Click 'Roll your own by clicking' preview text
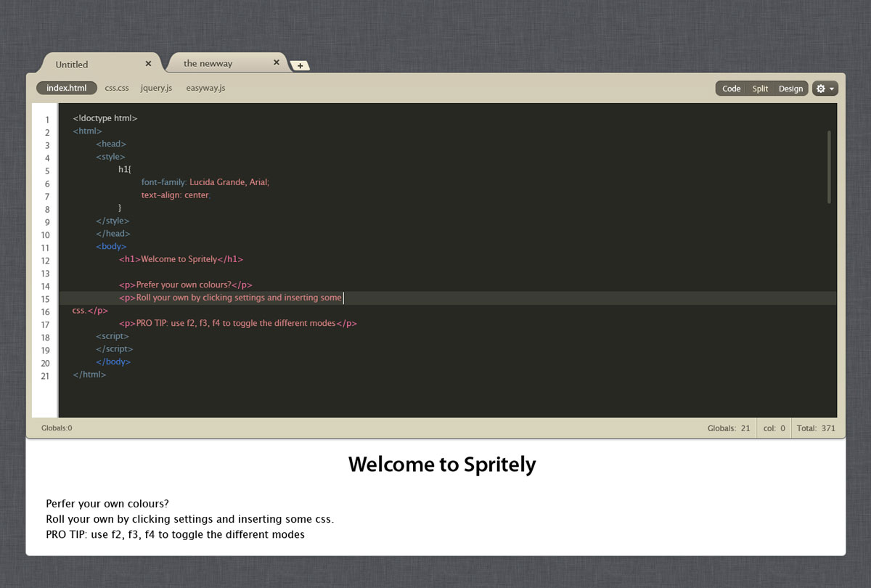This screenshot has width=871, height=588. [189, 520]
